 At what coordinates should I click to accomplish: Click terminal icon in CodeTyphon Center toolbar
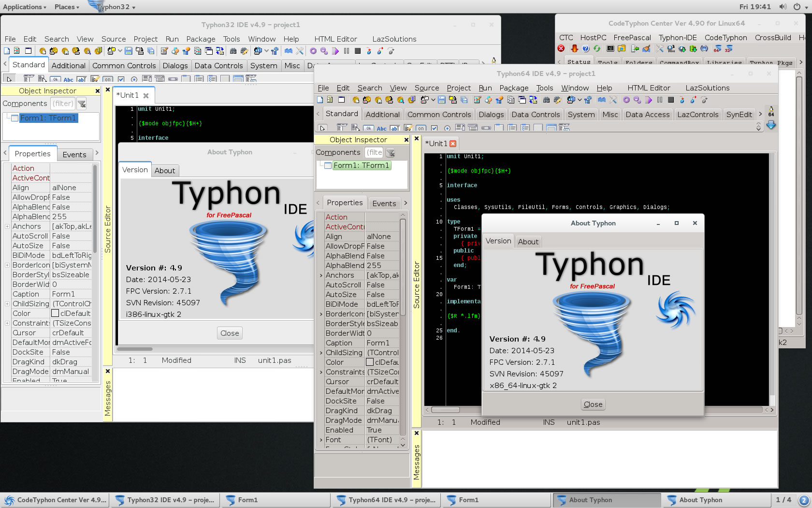coord(610,48)
